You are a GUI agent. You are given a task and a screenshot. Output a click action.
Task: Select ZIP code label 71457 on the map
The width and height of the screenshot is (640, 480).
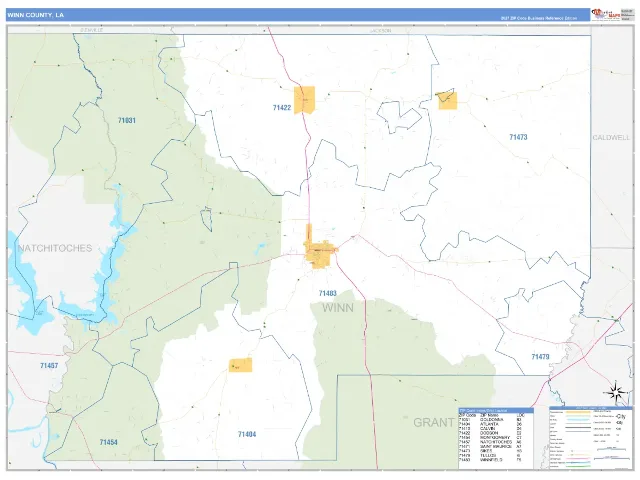[x=49, y=366]
